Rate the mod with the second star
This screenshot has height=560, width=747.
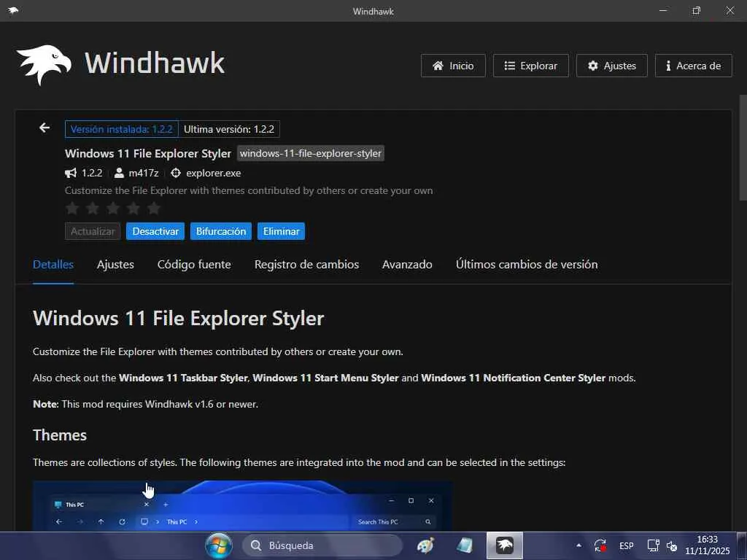pos(93,208)
